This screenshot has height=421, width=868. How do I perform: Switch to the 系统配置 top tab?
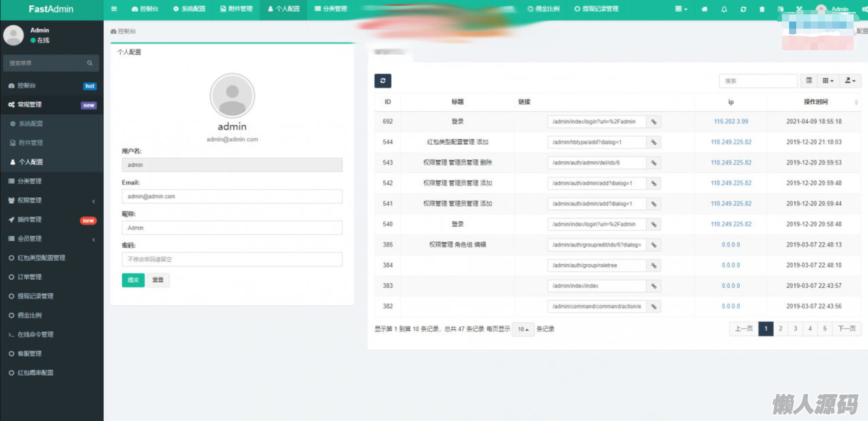coord(189,9)
